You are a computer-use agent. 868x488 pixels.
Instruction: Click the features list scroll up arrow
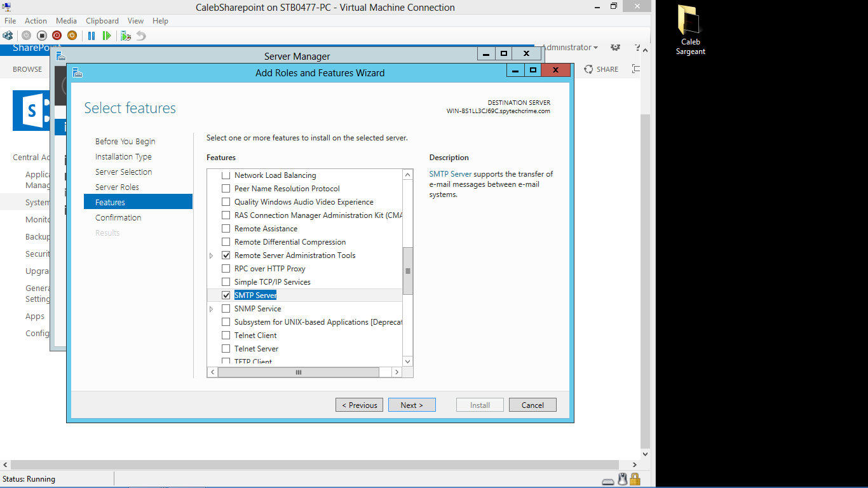[408, 175]
